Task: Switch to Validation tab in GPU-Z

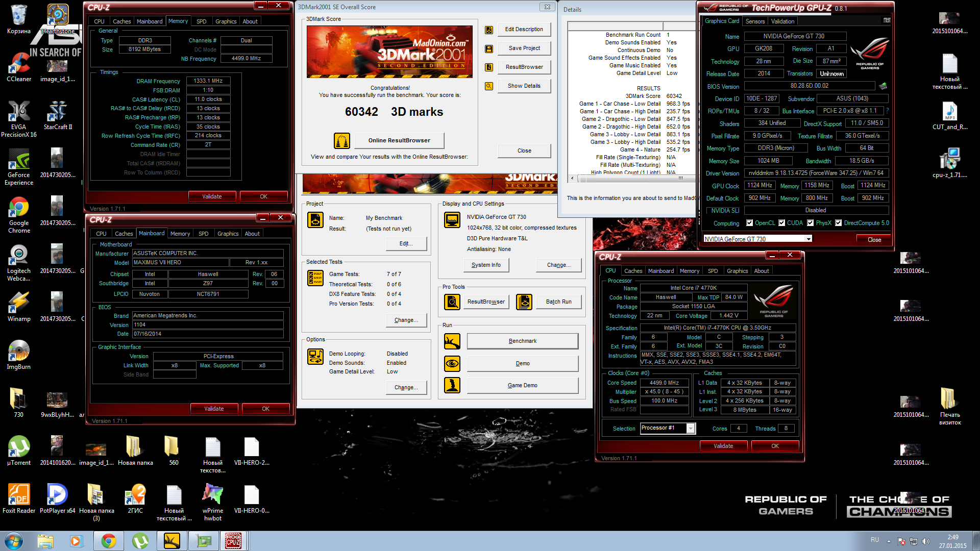Action: tap(782, 21)
